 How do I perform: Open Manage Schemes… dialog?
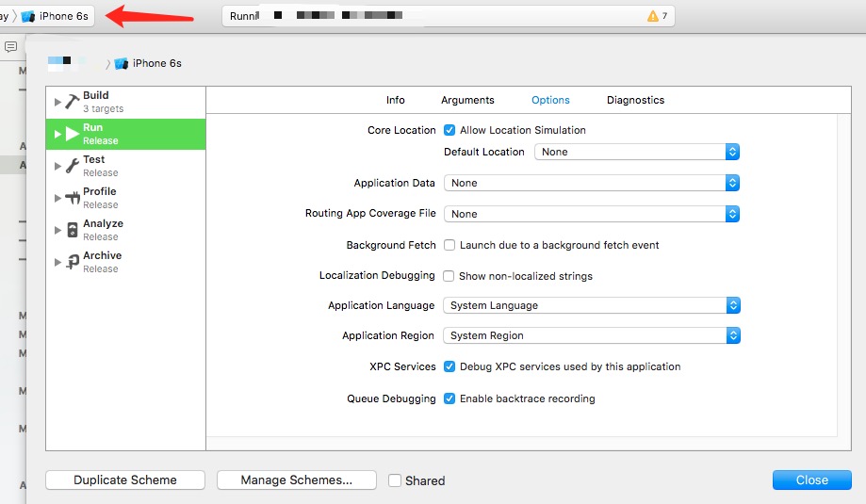point(297,480)
